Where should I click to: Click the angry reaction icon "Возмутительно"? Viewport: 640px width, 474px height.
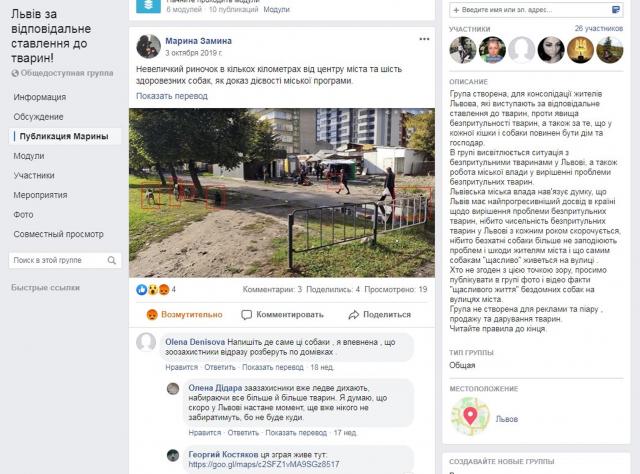(152, 315)
